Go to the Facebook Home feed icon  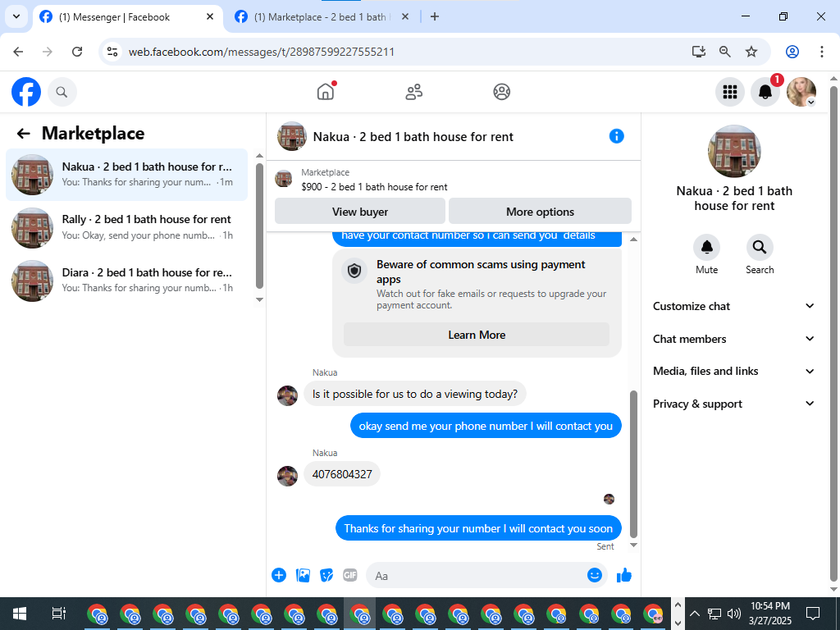(x=326, y=92)
